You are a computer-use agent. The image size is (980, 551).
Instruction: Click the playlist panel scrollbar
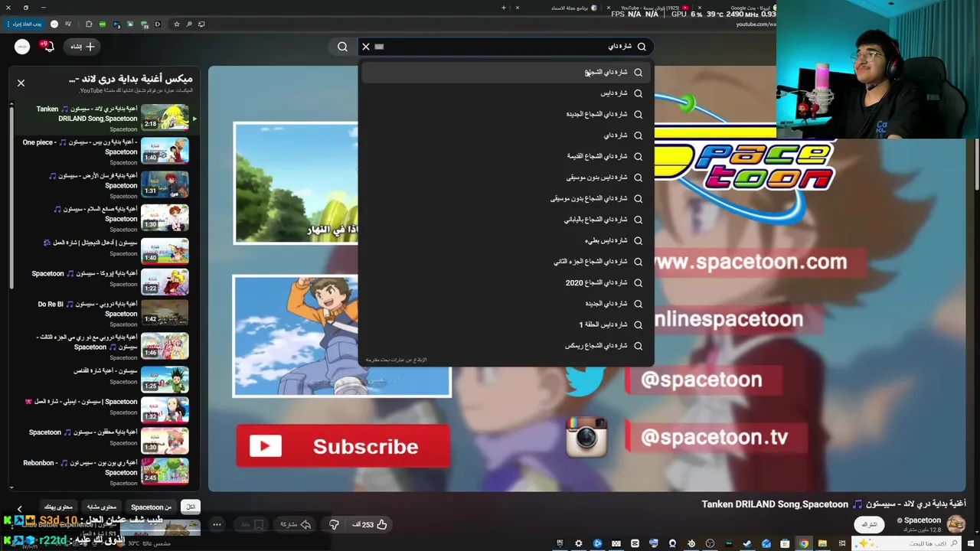11,197
